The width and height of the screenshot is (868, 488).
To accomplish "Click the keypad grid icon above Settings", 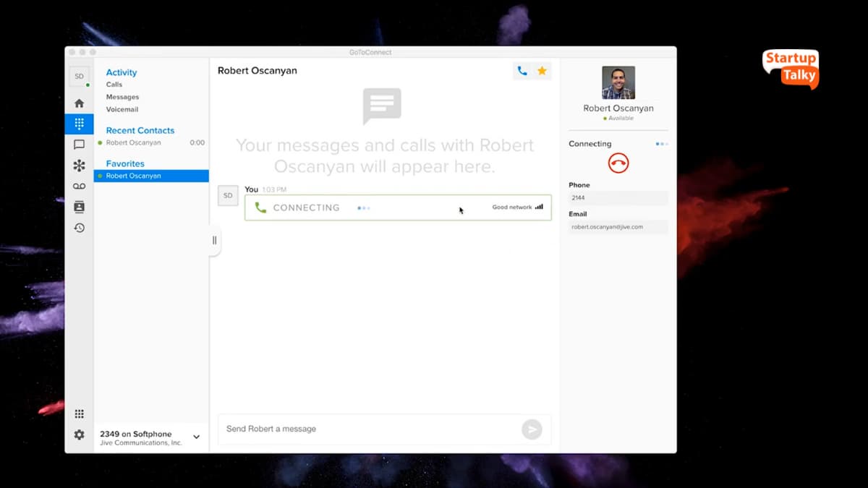I will click(x=79, y=413).
